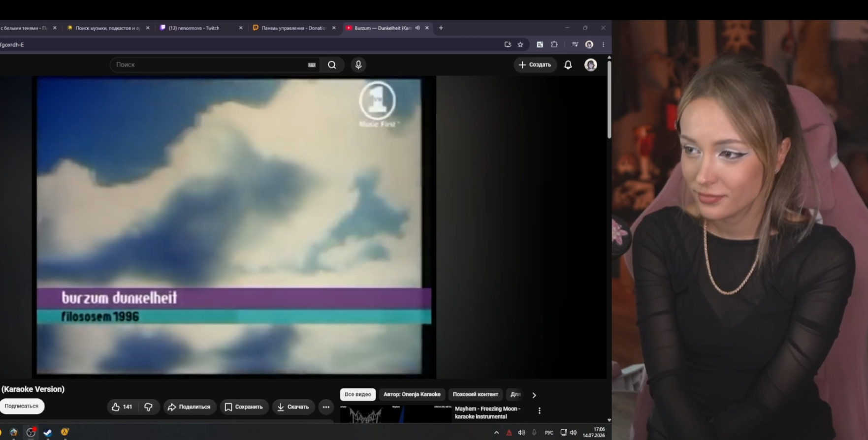Click the Chrome profile avatar in the toolbar
This screenshot has width=868, height=440.
coord(589,45)
